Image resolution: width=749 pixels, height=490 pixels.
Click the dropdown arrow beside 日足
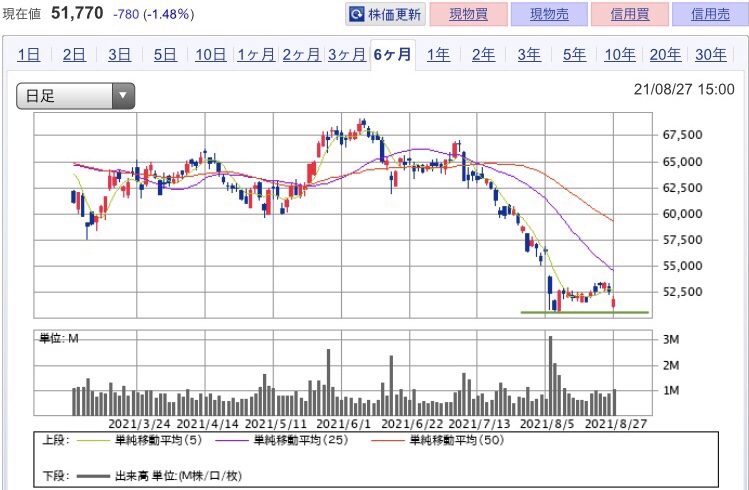pos(123,96)
